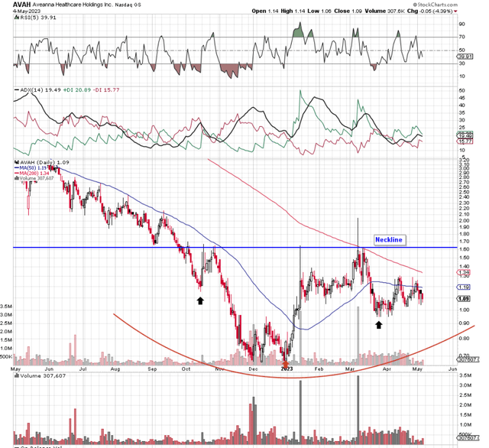The image size is (489, 448).
Task: Click the Nasdaq GS exchange label
Action: pyautogui.click(x=128, y=5)
